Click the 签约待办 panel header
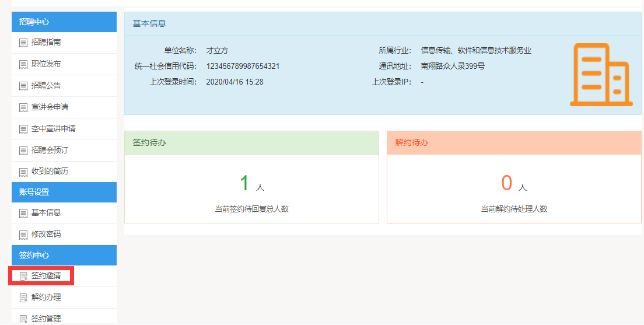The height and width of the screenshot is (325, 644). (x=251, y=143)
